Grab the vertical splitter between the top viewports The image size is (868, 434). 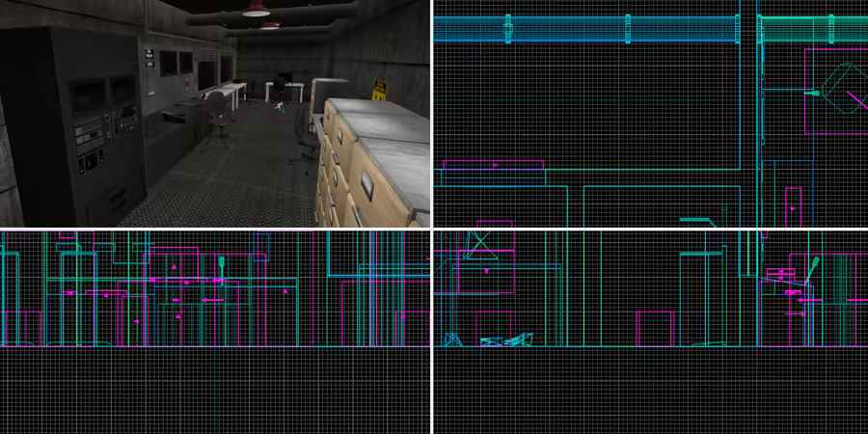tap(431, 114)
